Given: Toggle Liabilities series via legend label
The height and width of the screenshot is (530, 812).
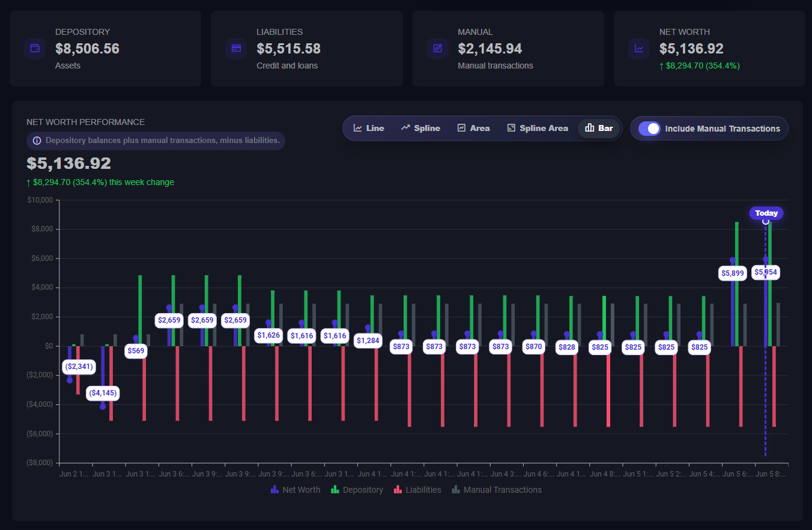Looking at the screenshot, I should [x=423, y=490].
